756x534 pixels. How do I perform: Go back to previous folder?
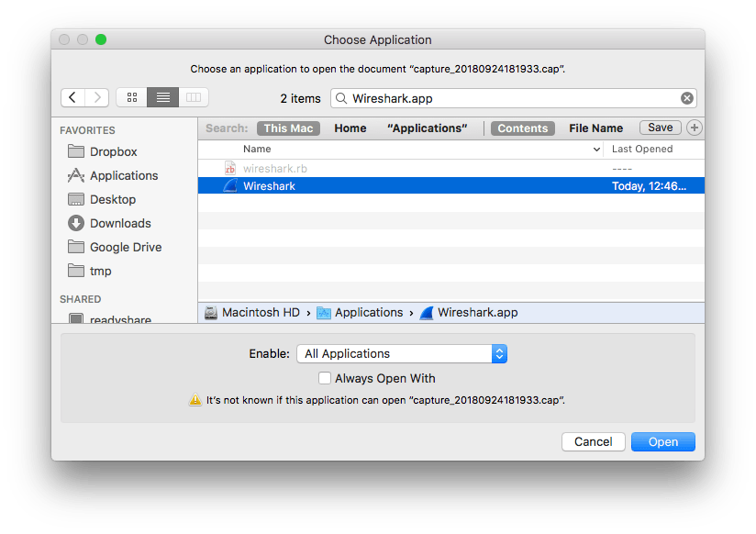[72, 97]
